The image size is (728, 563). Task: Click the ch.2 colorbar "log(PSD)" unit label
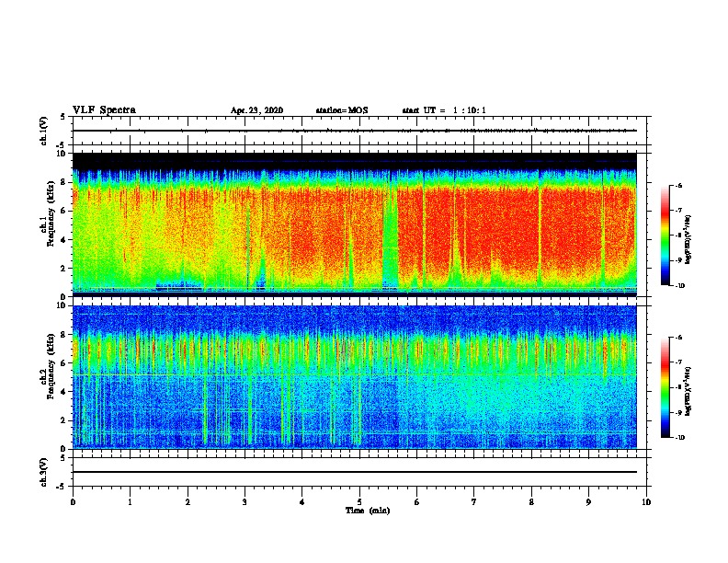688,391
